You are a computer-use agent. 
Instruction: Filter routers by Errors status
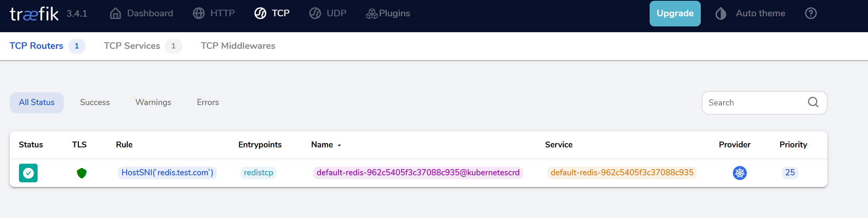(208, 103)
